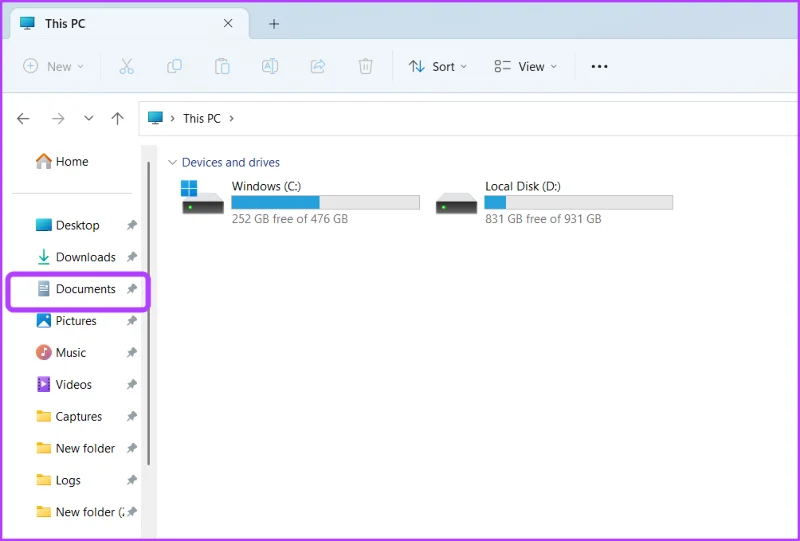Toggle the pin next to Logs folder
This screenshot has width=800, height=541.
[x=132, y=480]
